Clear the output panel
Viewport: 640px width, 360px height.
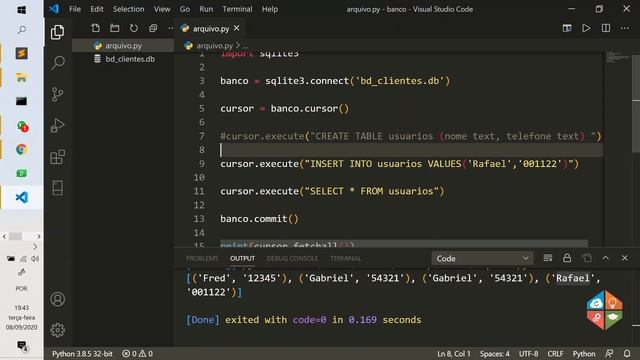[x=548, y=258]
